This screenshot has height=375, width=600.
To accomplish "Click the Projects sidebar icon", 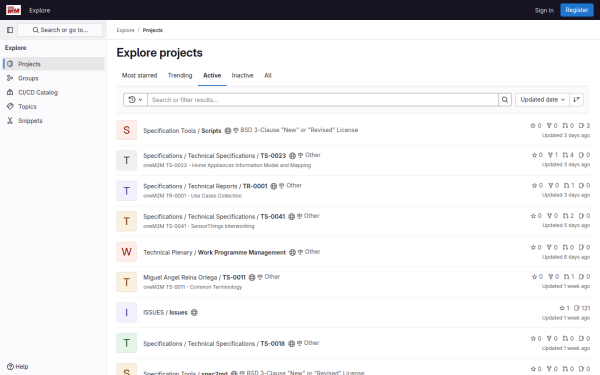I will (x=10, y=64).
